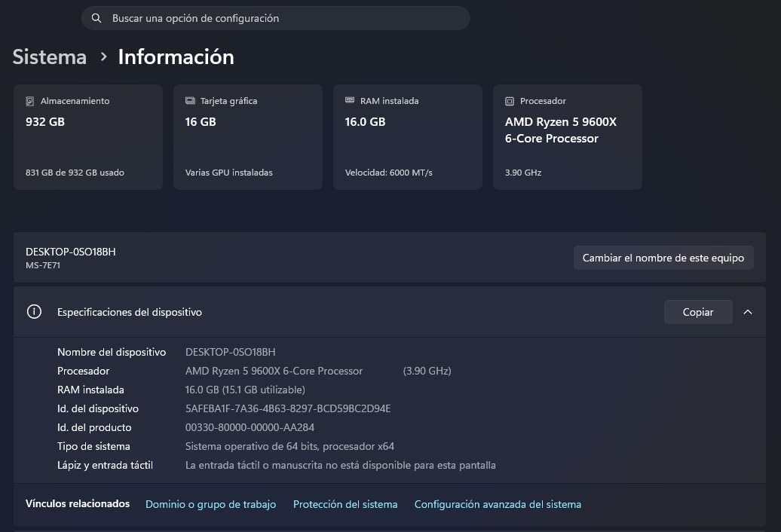The width and height of the screenshot is (781, 532).
Task: Click the Información page heading
Action: (x=176, y=57)
